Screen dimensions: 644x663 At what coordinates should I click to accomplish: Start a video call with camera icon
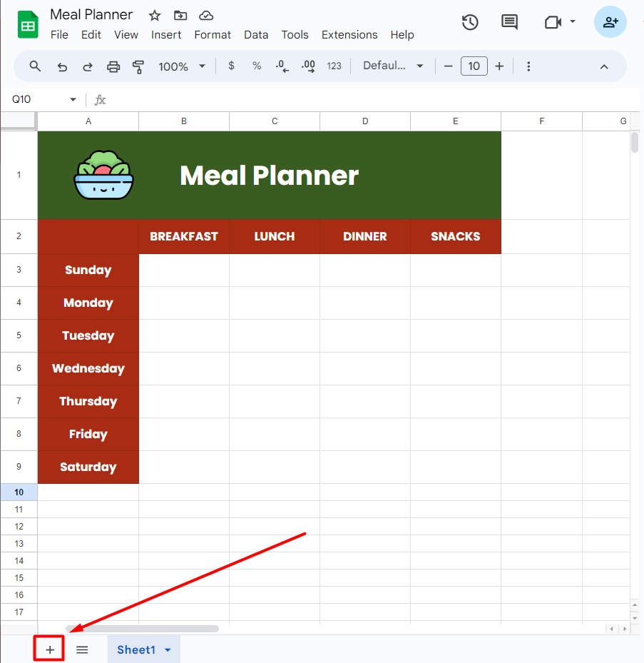pyautogui.click(x=553, y=22)
